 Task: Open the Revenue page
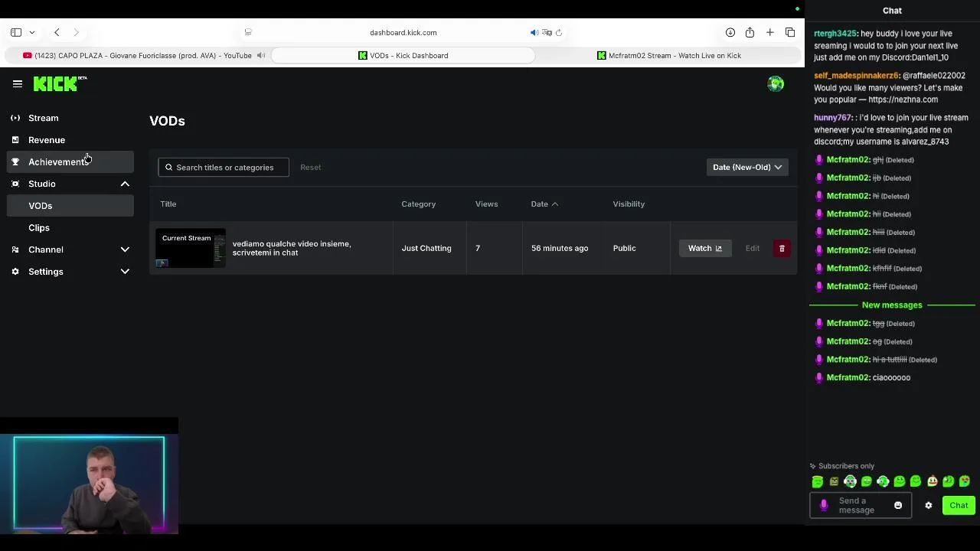pyautogui.click(x=70, y=140)
